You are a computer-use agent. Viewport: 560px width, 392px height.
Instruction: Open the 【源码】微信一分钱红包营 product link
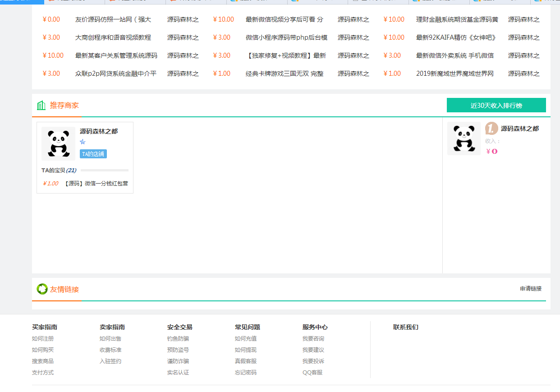click(x=96, y=184)
